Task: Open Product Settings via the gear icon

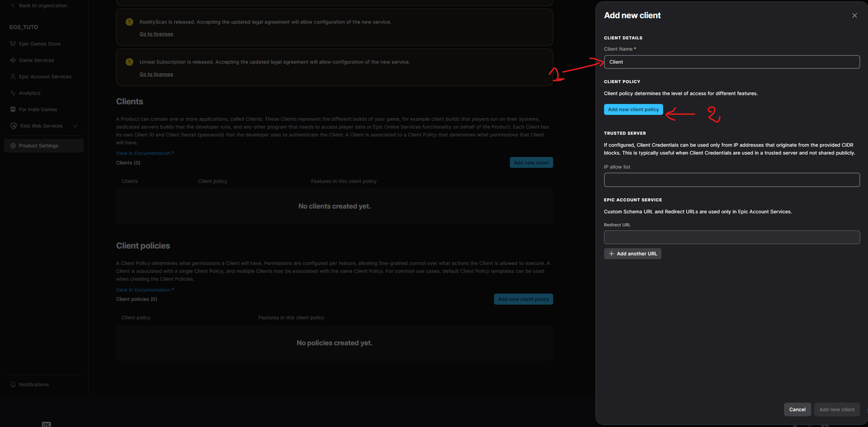Action: click(12, 145)
